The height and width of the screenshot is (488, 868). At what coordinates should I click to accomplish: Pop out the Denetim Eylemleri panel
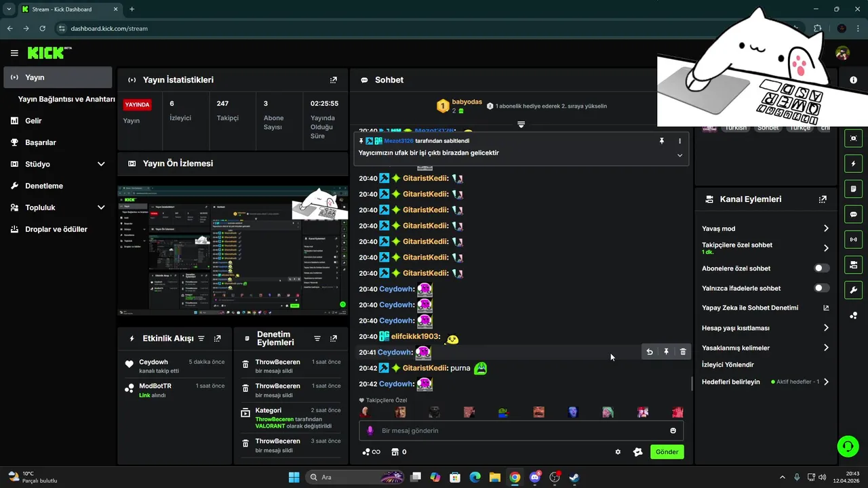[x=333, y=338]
